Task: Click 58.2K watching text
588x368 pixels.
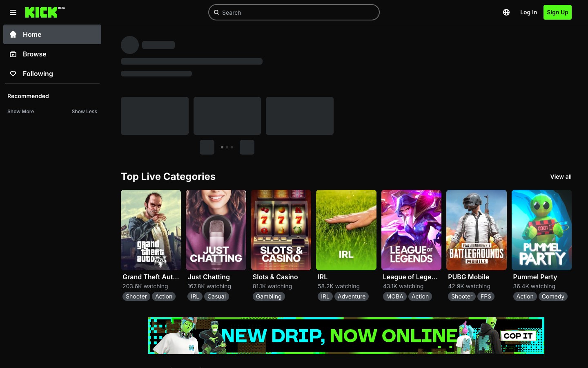Action: [339, 286]
